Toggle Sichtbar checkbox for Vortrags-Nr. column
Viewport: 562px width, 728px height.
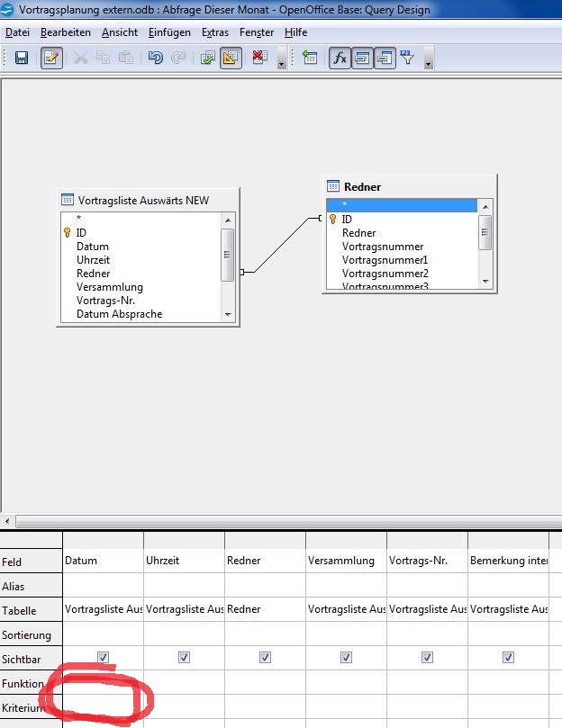tap(427, 658)
